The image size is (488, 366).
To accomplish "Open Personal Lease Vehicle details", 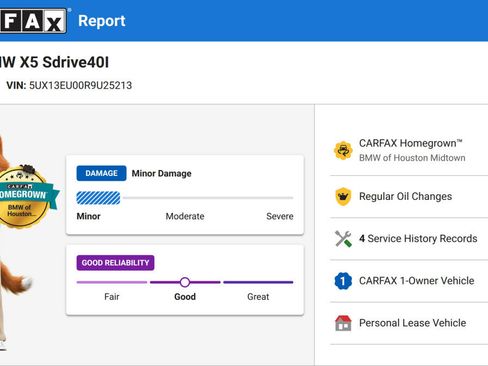I will [409, 323].
